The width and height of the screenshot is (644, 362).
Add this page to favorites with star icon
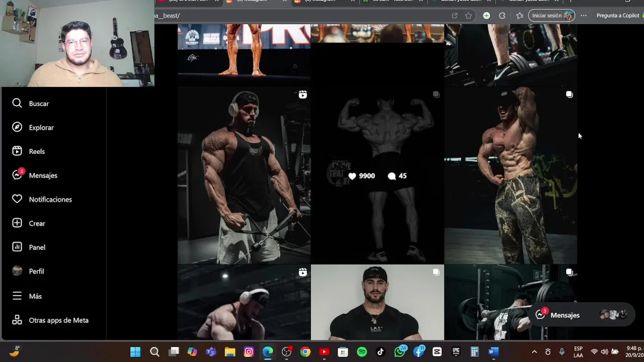[468, 16]
